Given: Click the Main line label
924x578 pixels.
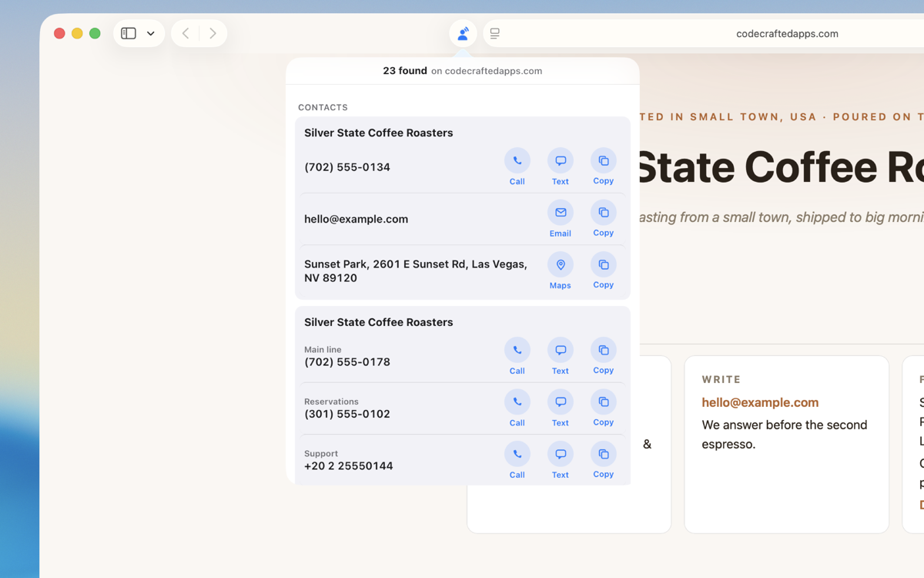Looking at the screenshot, I should tap(323, 349).
